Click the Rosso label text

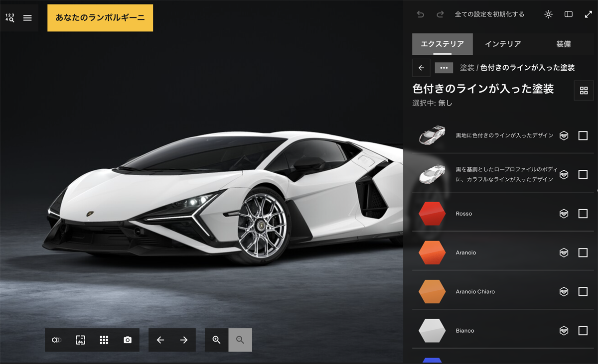464,214
